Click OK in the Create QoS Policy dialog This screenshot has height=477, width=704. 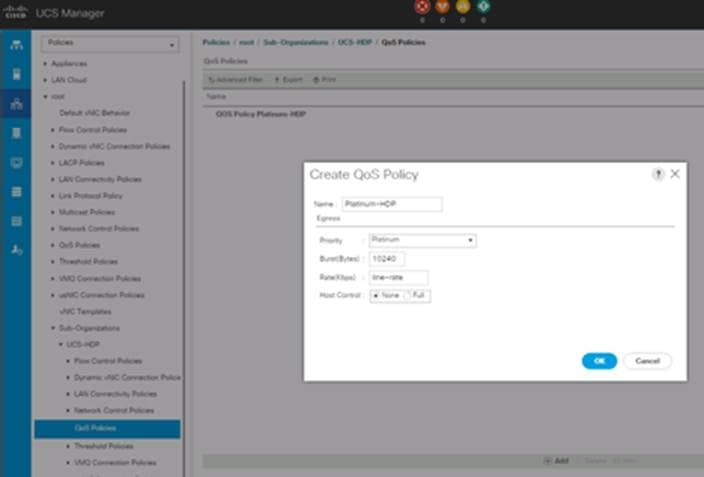pyautogui.click(x=599, y=361)
